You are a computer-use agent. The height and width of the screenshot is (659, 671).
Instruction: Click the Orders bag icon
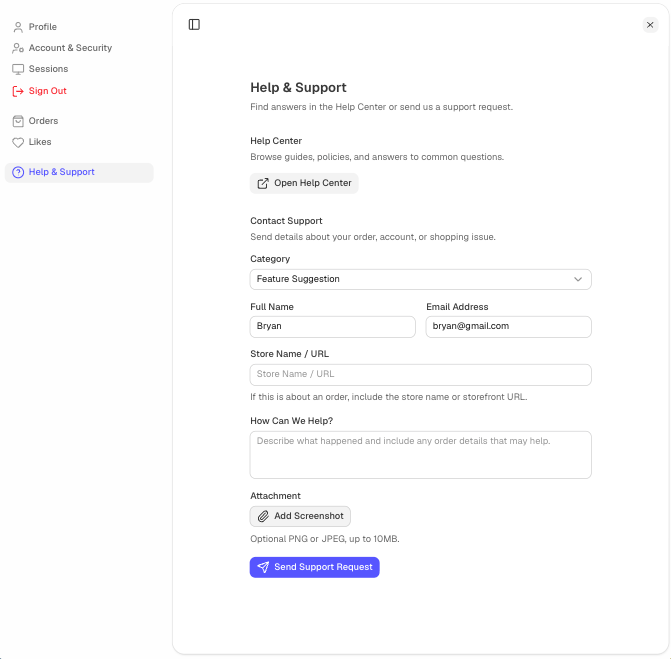pos(18,121)
